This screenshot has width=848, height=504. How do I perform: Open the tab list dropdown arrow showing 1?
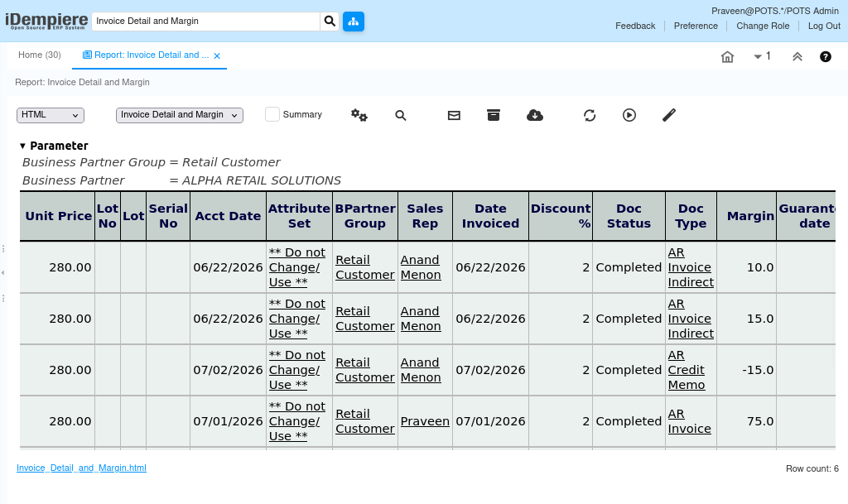[762, 56]
